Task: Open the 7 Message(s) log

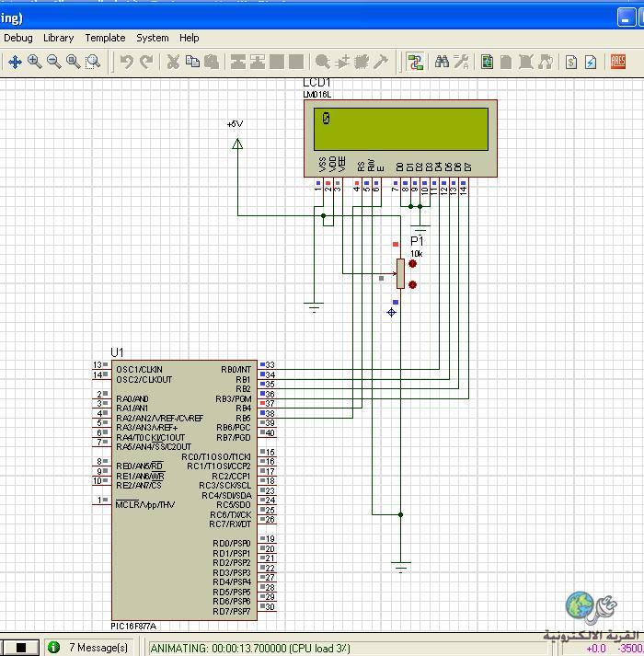Action: click(x=98, y=648)
